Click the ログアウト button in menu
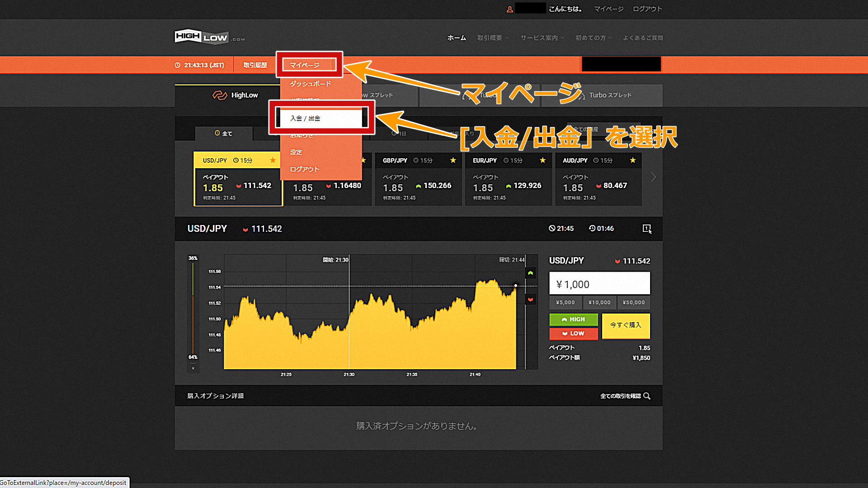Image resolution: width=868 pixels, height=488 pixels. click(304, 169)
